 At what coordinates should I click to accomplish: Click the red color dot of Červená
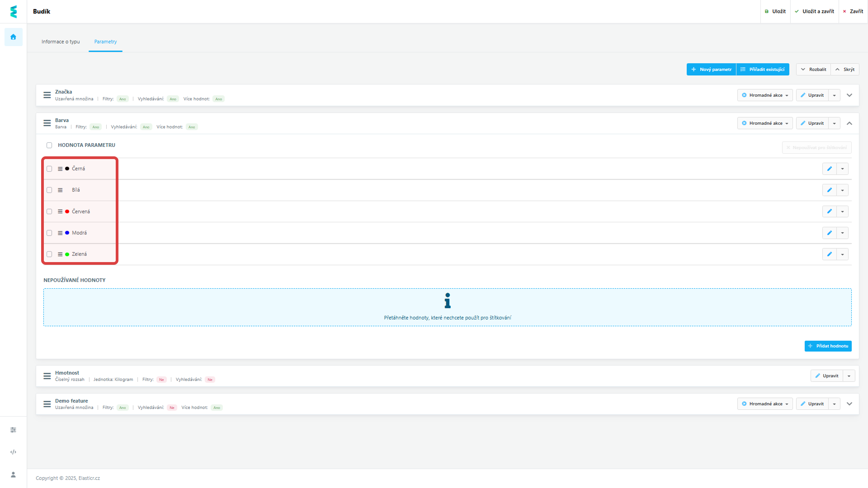(x=67, y=211)
